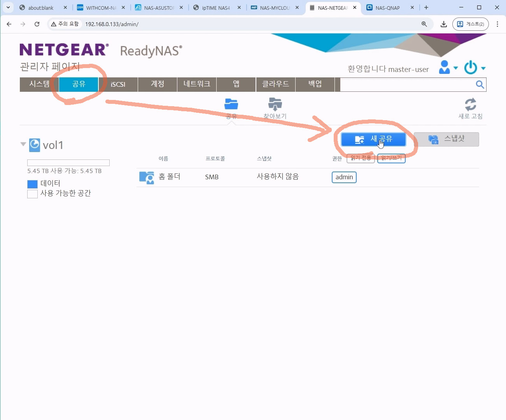Click the search magnifier icon
This screenshot has height=420, width=506.
[x=480, y=85]
